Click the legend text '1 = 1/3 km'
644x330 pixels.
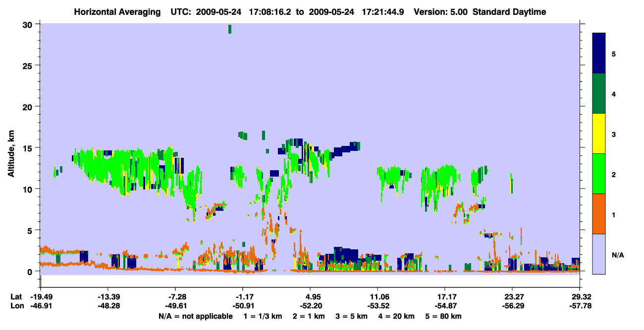pyautogui.click(x=263, y=316)
